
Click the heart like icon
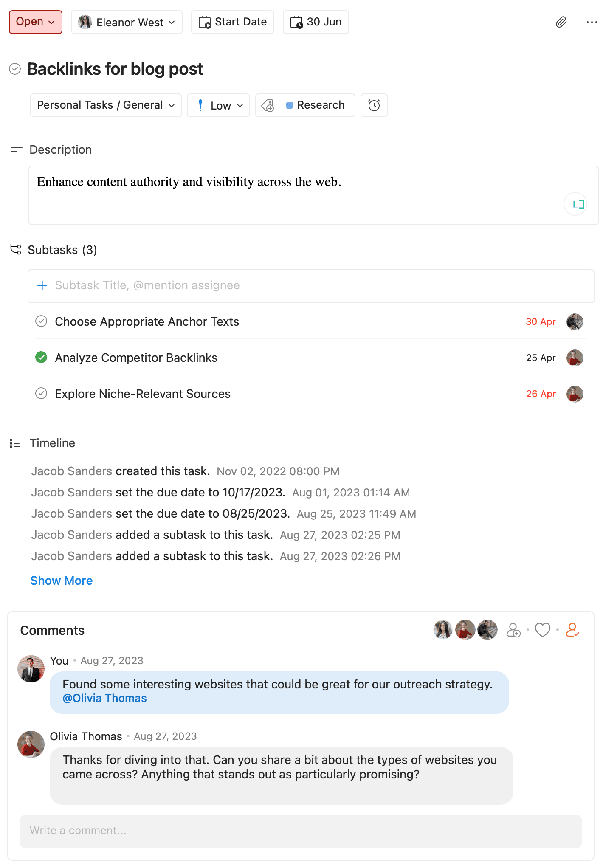click(x=542, y=630)
